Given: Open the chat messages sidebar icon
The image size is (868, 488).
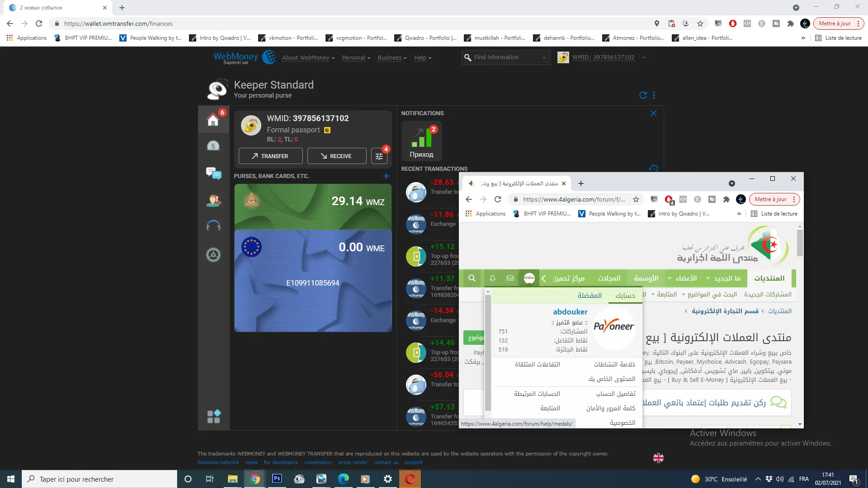Looking at the screenshot, I should click(213, 173).
